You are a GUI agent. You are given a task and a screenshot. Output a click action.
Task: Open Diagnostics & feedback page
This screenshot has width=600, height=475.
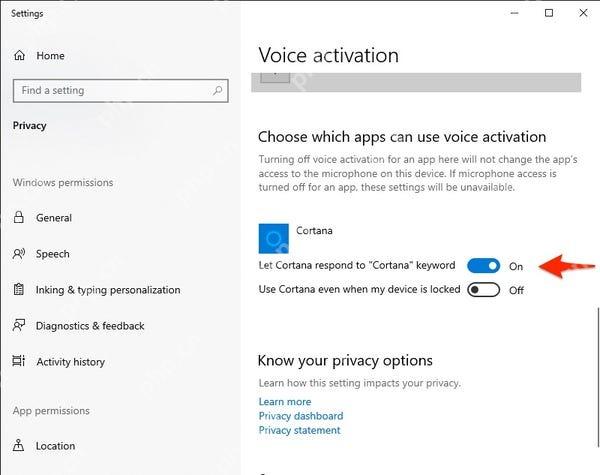click(90, 326)
